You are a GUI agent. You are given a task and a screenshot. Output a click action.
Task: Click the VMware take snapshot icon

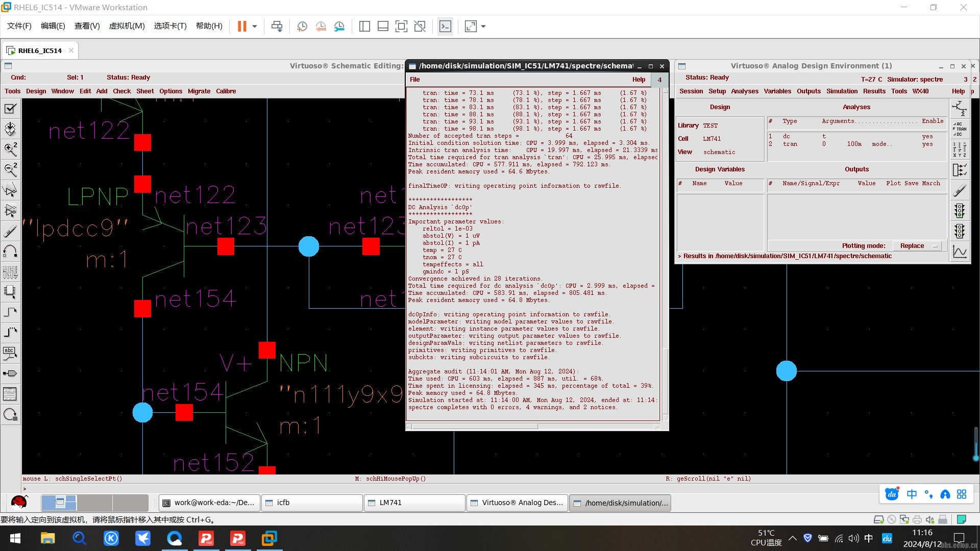click(302, 27)
